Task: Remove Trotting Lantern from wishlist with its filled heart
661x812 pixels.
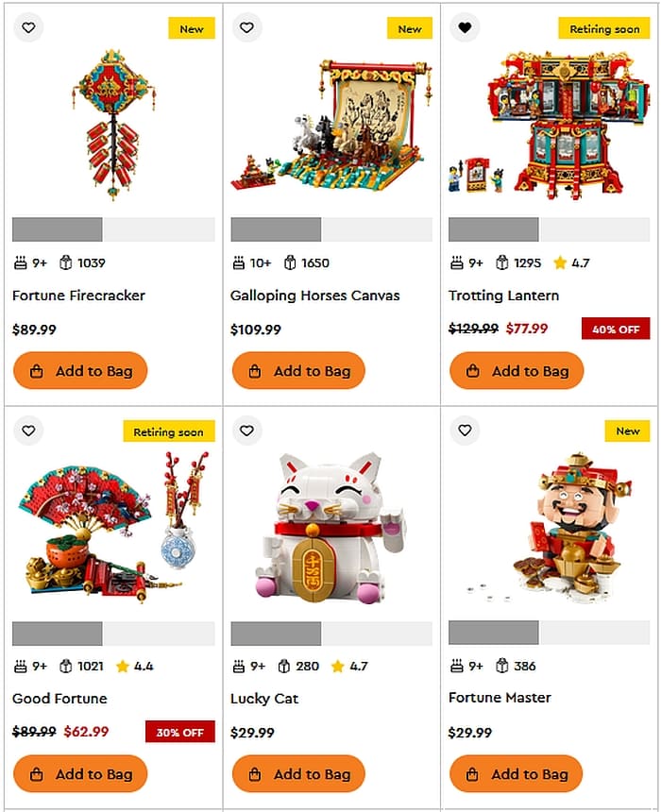Action: (465, 27)
